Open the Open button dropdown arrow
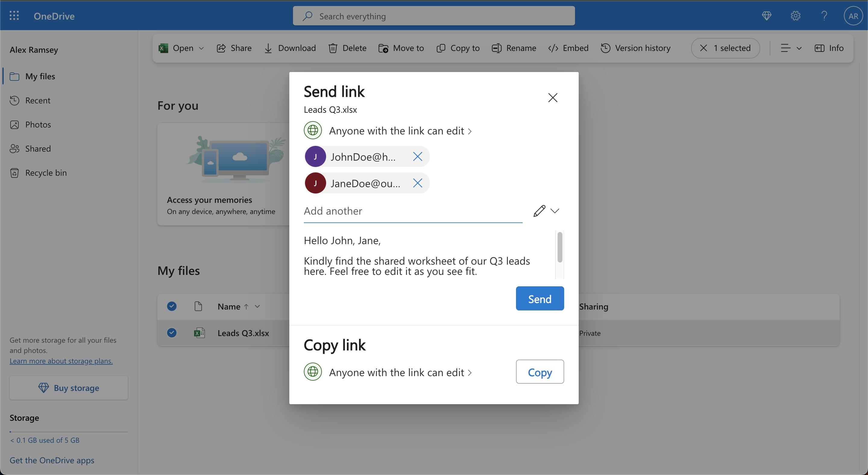Viewport: 868px width, 475px height. (202, 48)
